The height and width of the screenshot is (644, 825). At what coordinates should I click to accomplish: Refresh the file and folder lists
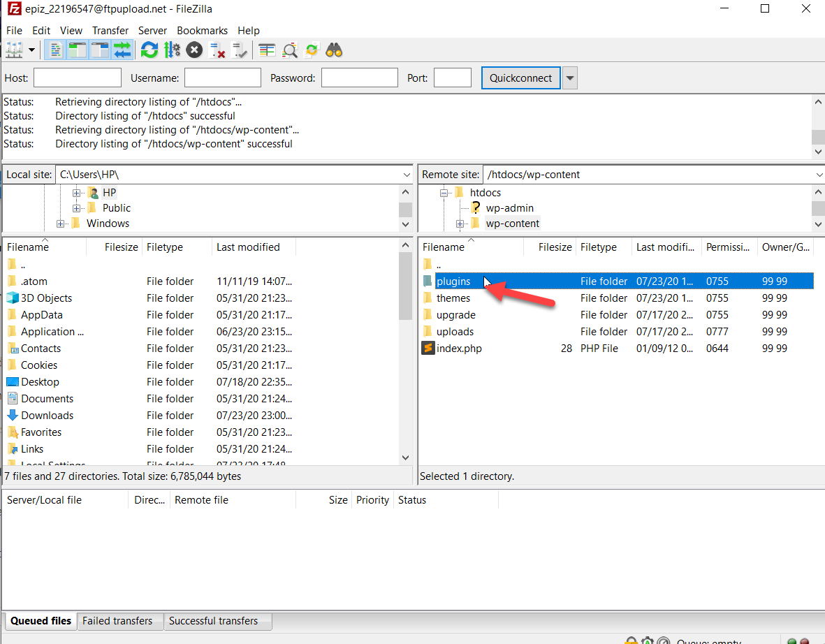point(149,50)
